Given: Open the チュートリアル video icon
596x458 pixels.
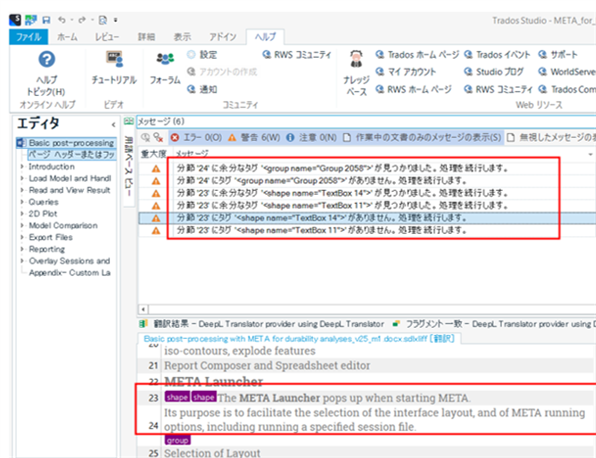Looking at the screenshot, I should pyautogui.click(x=114, y=59).
